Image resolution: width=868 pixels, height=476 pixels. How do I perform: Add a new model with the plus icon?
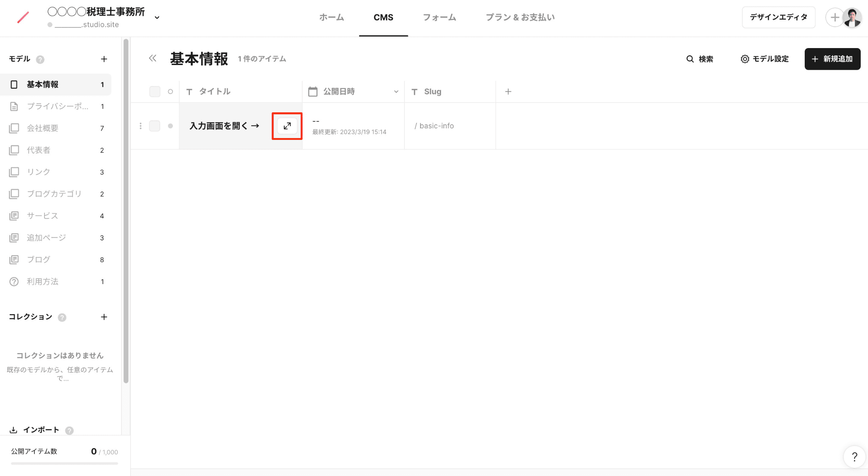104,59
